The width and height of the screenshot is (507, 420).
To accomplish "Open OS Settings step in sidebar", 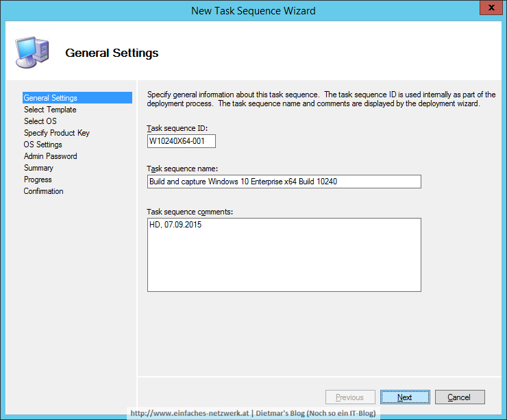I will point(42,145).
